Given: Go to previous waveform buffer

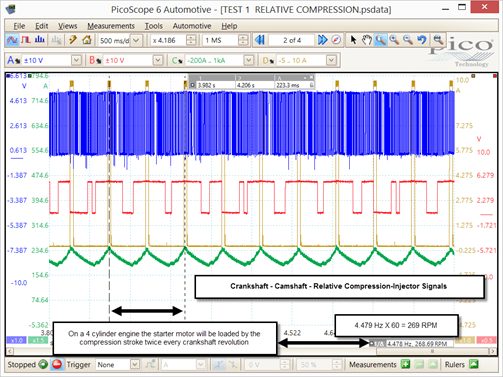Looking at the screenshot, I should coord(260,40).
